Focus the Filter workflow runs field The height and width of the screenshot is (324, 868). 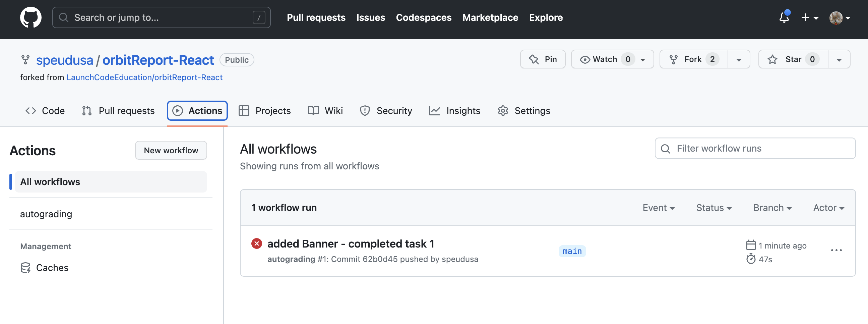[755, 148]
